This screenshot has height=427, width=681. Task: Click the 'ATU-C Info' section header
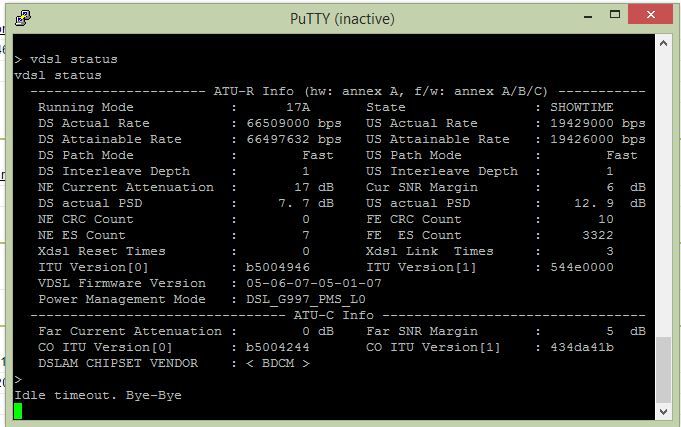click(334, 315)
